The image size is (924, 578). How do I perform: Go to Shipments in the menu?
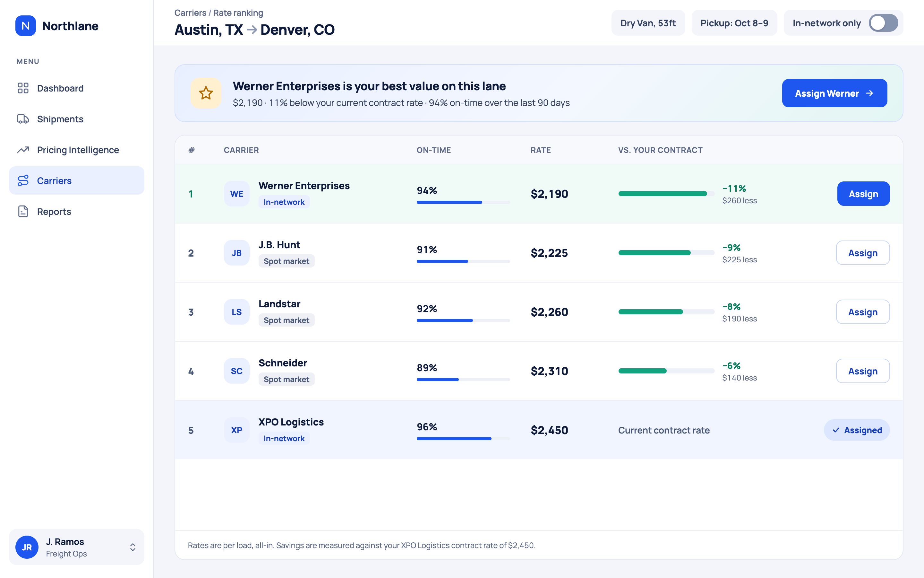tap(76, 119)
